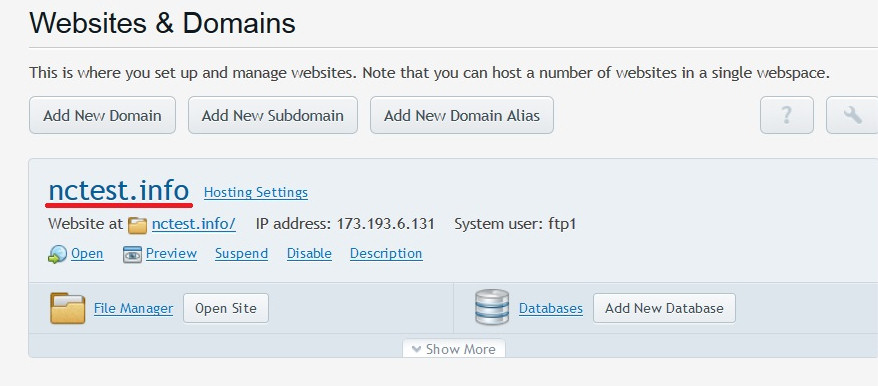Click the Open Site button
This screenshot has height=386, width=878.
(226, 308)
